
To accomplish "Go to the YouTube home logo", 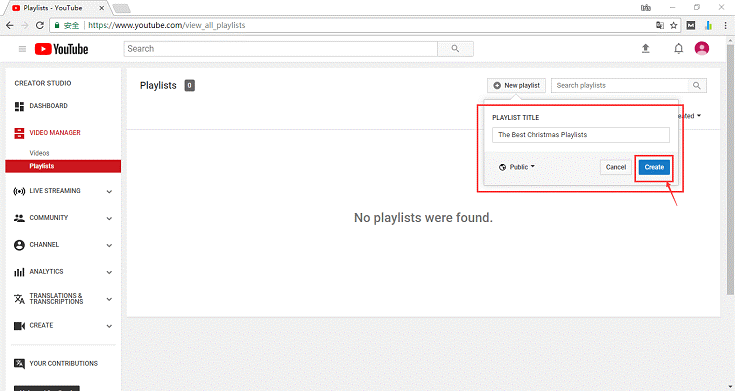I will pyautogui.click(x=61, y=49).
